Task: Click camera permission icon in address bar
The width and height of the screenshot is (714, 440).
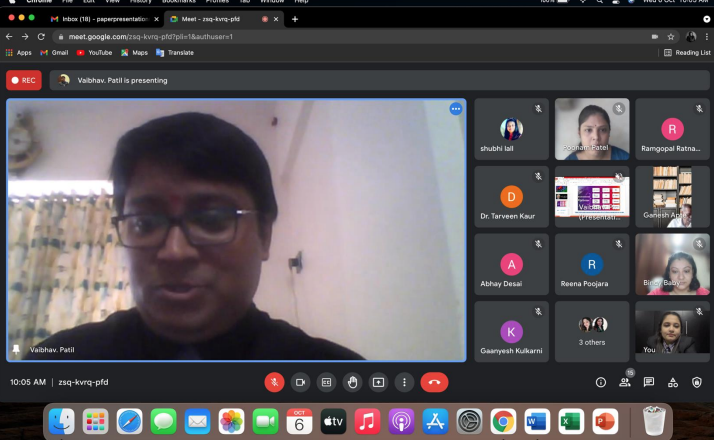Action: [x=655, y=36]
